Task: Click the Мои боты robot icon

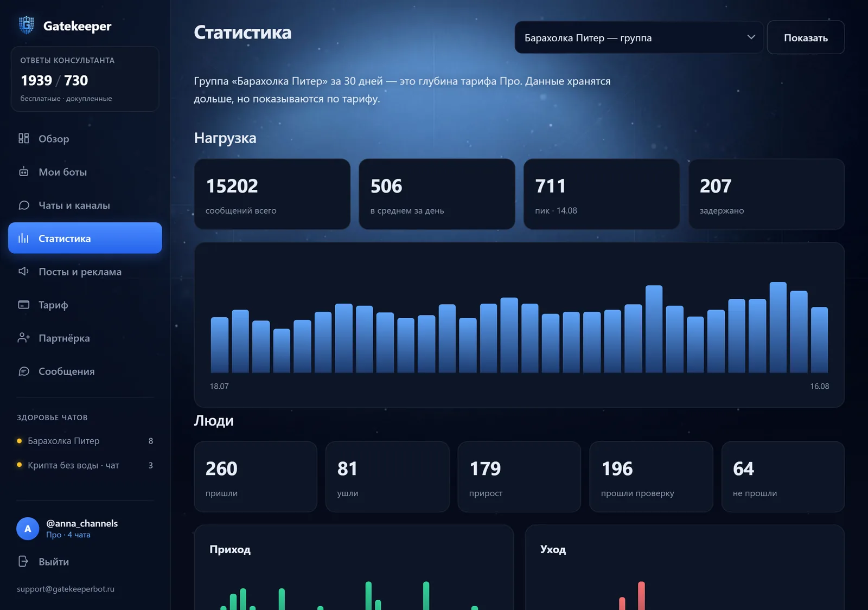Action: coord(23,172)
